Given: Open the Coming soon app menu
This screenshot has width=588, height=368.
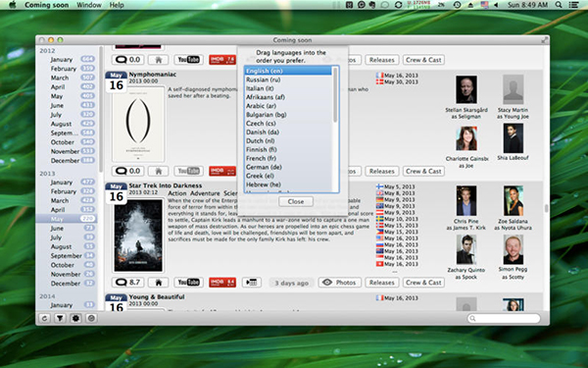Looking at the screenshot, I should tap(46, 5).
